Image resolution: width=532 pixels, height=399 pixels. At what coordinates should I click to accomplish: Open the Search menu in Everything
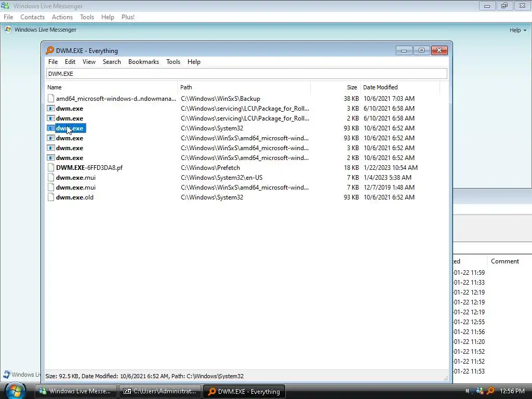(x=112, y=62)
